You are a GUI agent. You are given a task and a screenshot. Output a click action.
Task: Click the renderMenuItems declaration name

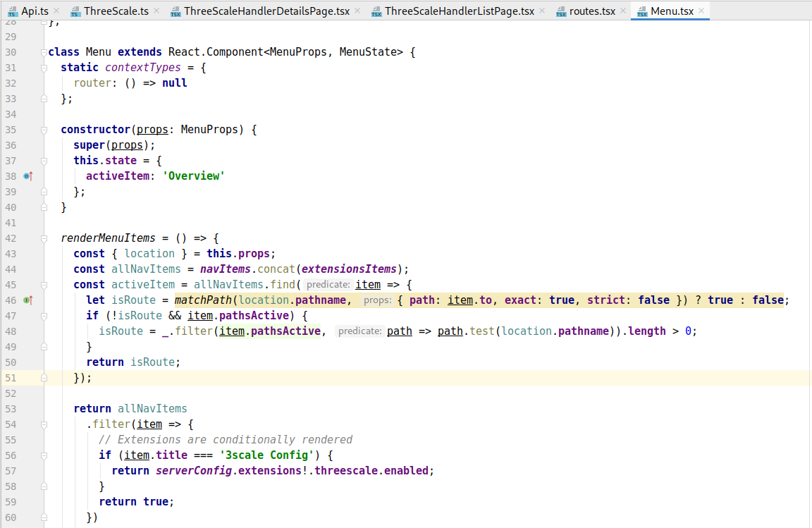coord(108,238)
